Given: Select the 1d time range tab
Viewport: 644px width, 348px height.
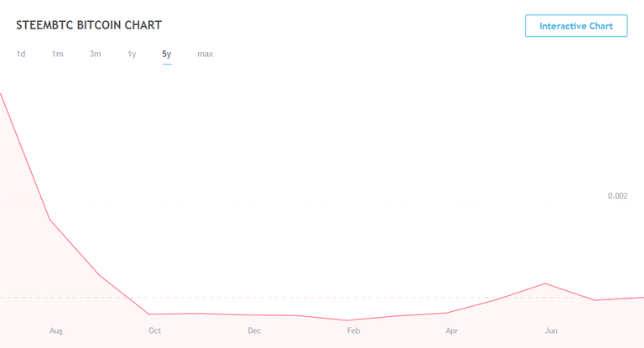Looking at the screenshot, I should pyautogui.click(x=21, y=55).
